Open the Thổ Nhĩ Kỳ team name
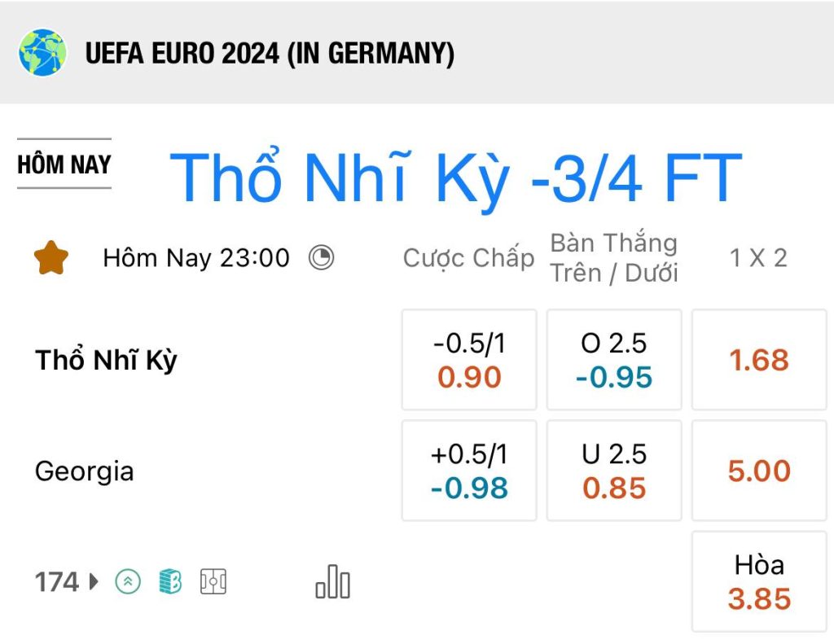The height and width of the screenshot is (644, 834). coord(106,360)
